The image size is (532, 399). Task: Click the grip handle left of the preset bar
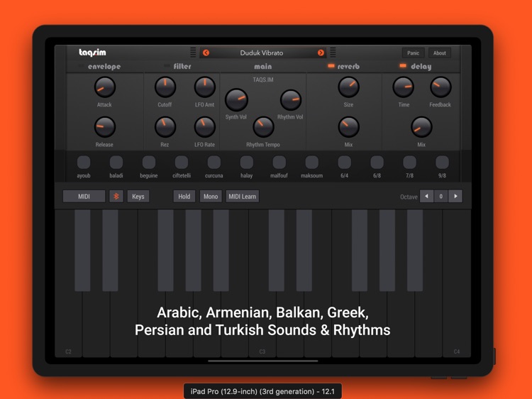click(x=193, y=53)
